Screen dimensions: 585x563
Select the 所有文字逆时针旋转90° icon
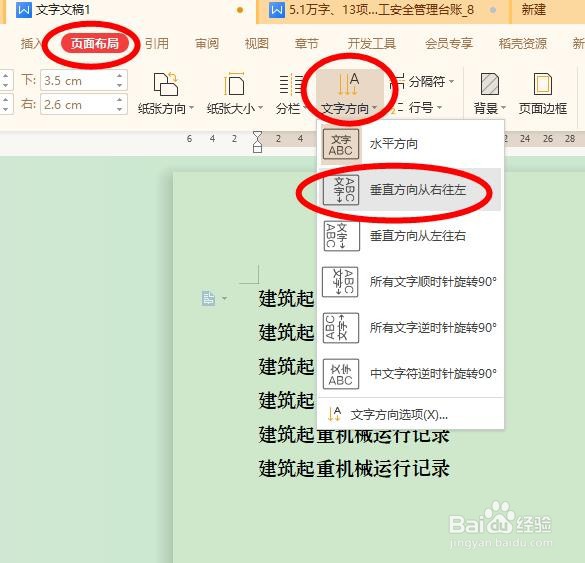341,328
